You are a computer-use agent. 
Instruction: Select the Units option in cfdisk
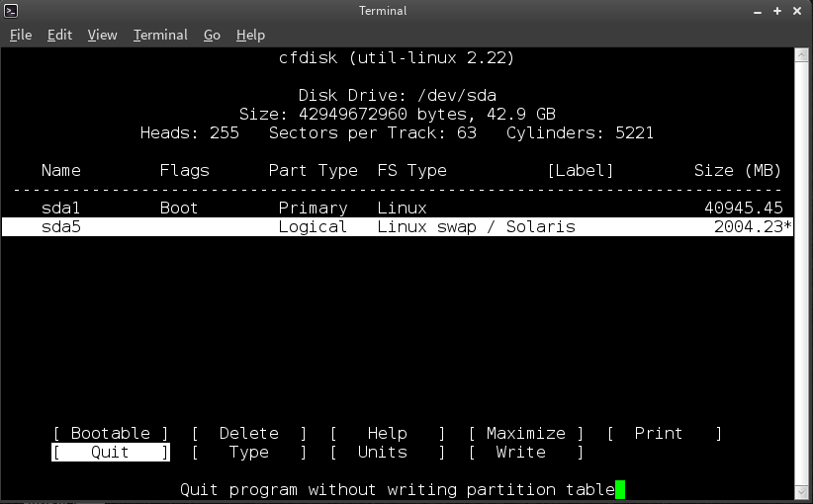pyautogui.click(x=388, y=453)
